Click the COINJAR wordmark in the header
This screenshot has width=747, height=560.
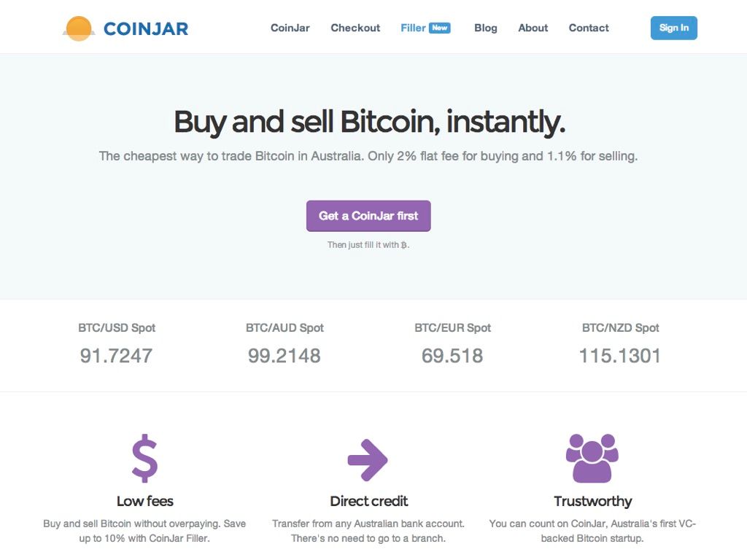(146, 28)
